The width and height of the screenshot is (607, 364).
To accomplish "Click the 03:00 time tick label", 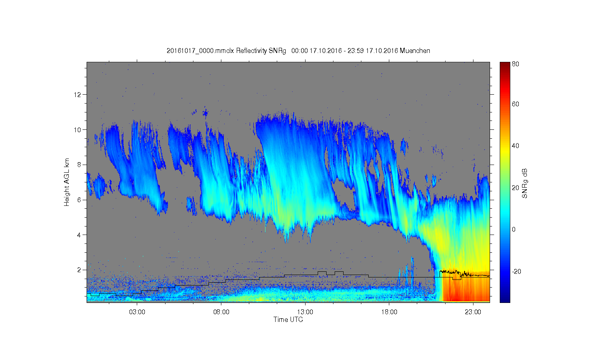I will pyautogui.click(x=137, y=312).
